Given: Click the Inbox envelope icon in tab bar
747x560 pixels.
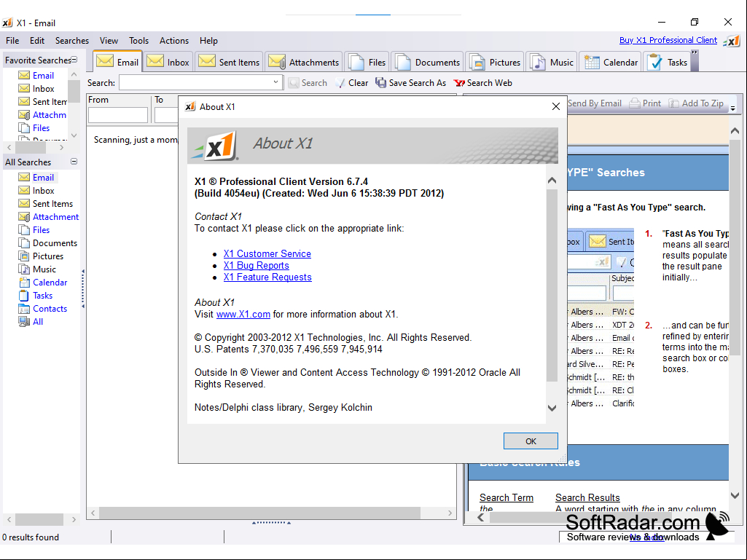Looking at the screenshot, I should [155, 61].
